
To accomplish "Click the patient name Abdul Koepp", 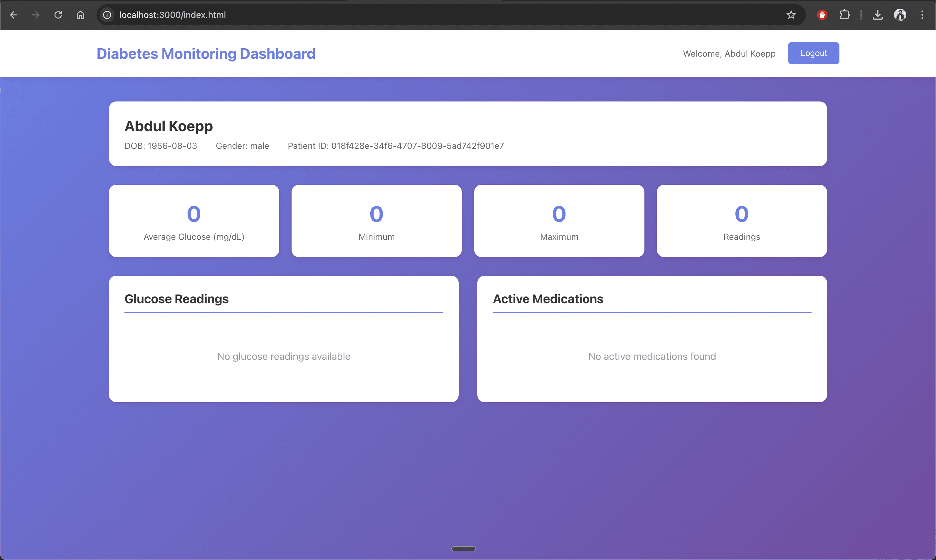I will [x=168, y=126].
